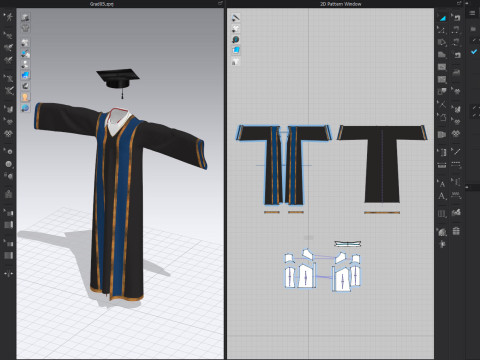Choose the Select/Move tool in the 3D toolbar
The width and height of the screenshot is (480, 360).
click(9, 35)
